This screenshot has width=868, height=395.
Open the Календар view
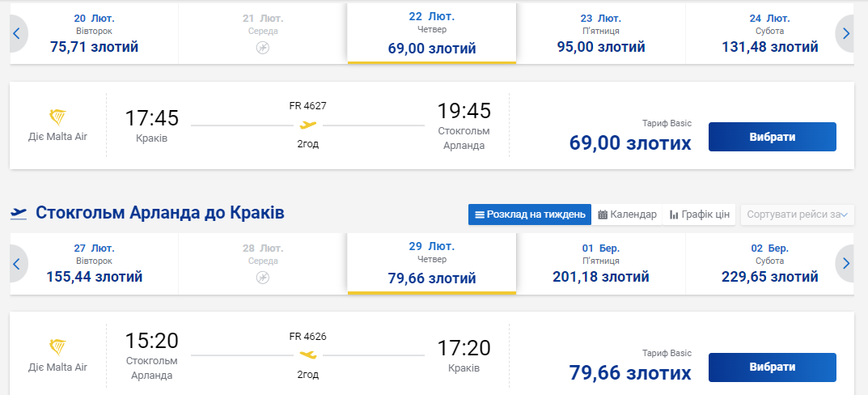point(627,214)
